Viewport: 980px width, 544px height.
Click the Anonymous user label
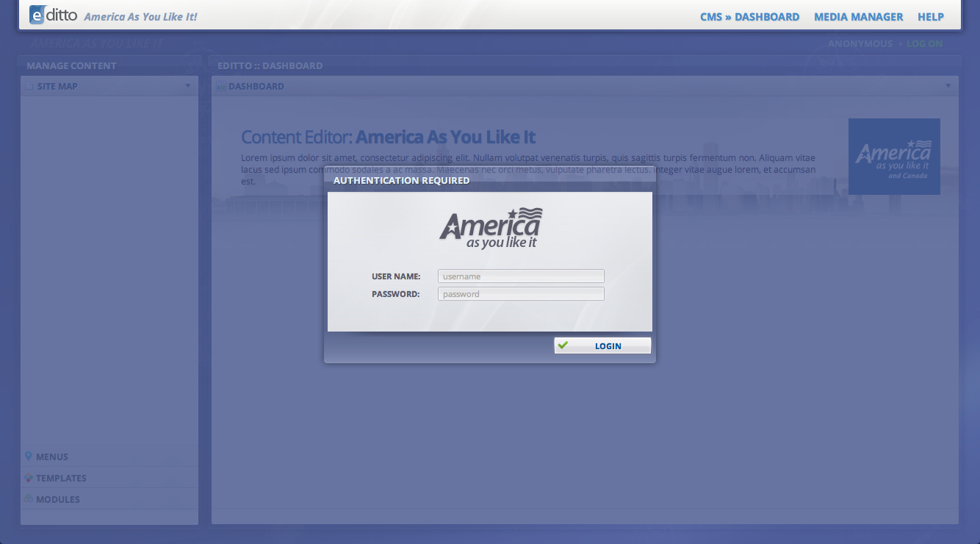tap(860, 43)
